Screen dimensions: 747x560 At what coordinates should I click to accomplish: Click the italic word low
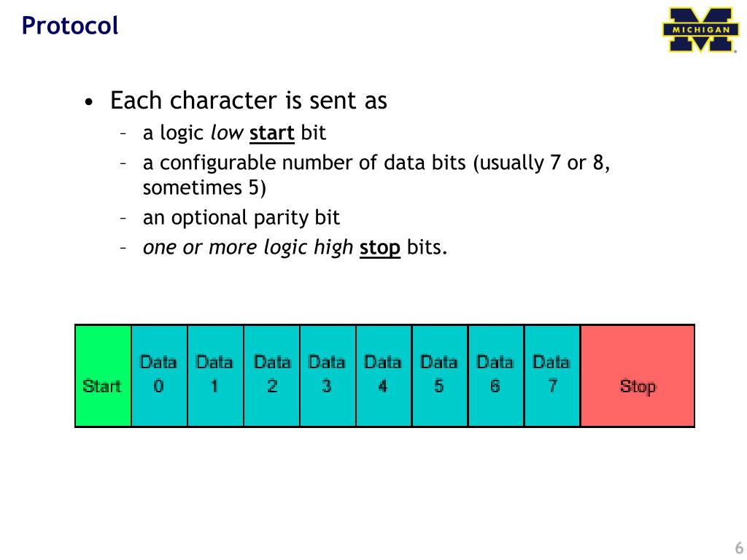228,133
